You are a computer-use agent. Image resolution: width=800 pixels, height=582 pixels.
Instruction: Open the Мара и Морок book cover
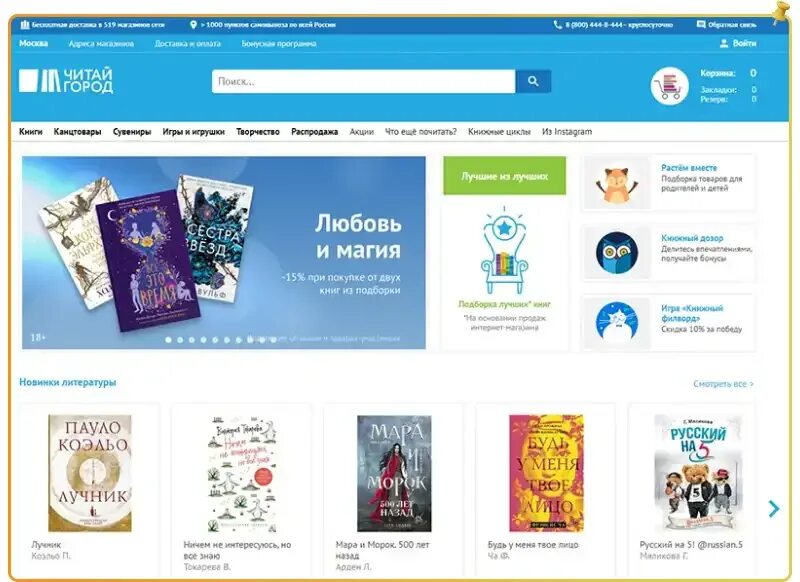(394, 473)
